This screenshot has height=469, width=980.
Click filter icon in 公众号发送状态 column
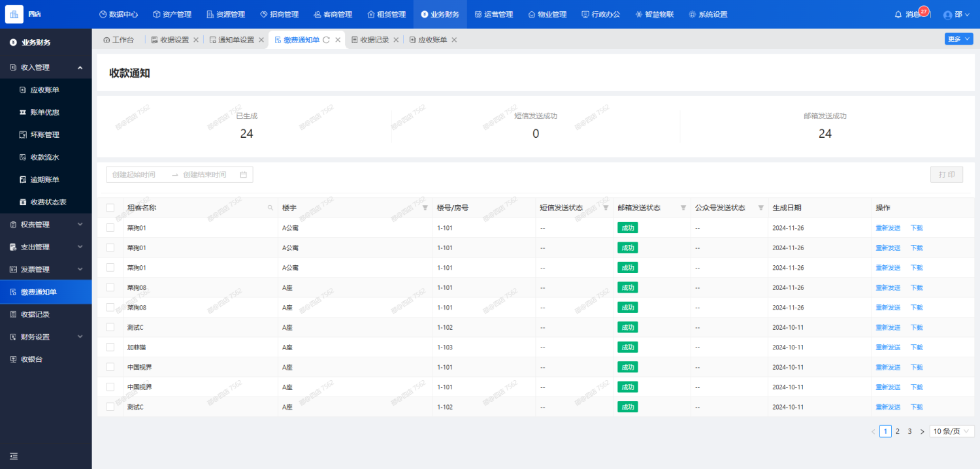coord(760,208)
